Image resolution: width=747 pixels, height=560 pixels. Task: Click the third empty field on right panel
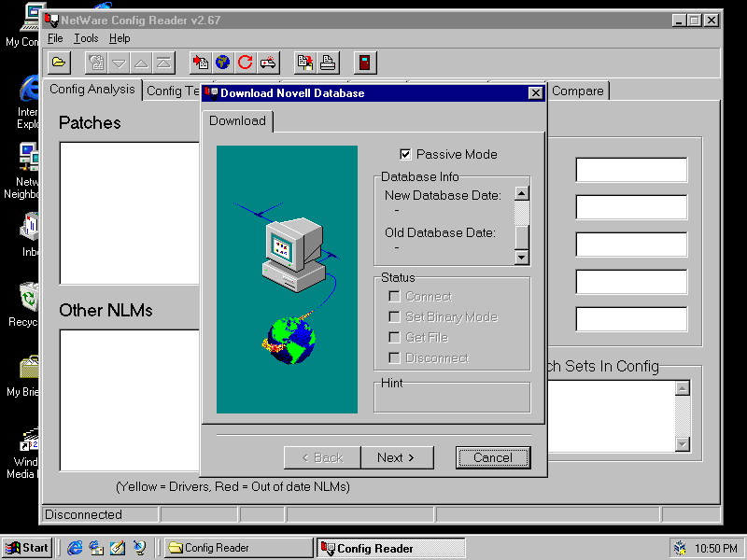[631, 245]
